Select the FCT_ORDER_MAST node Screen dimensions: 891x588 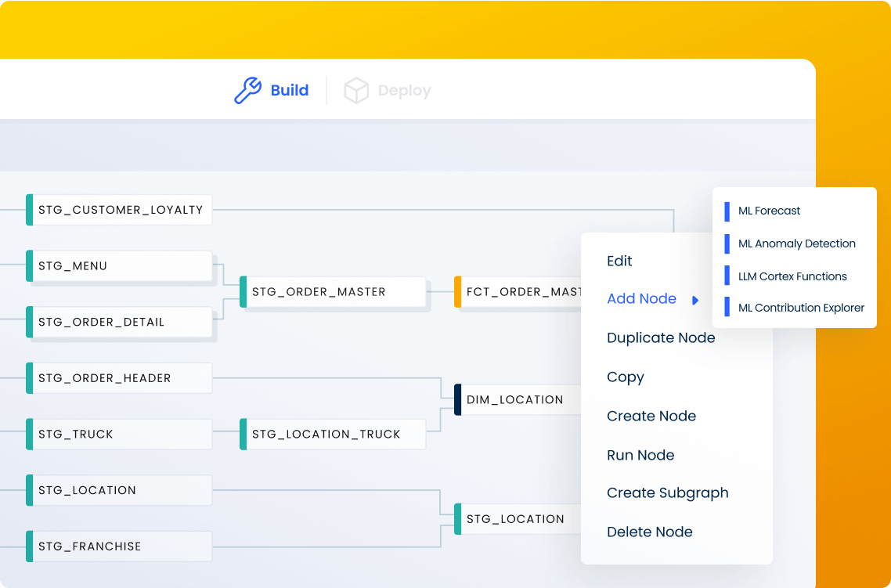(x=518, y=292)
